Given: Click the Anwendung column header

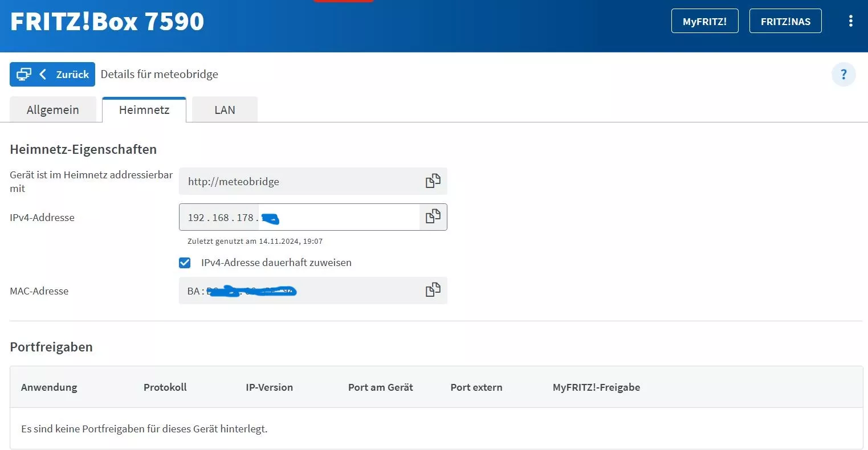Looking at the screenshot, I should coord(49,387).
